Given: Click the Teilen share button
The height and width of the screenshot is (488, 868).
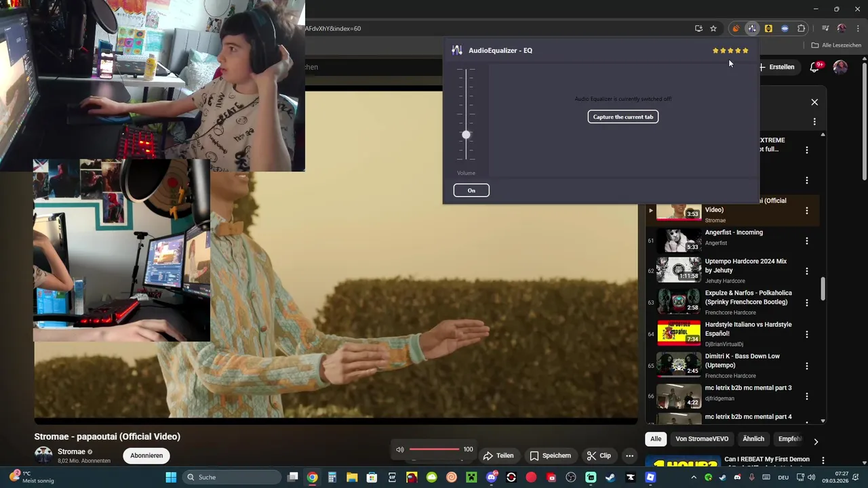Looking at the screenshot, I should coord(498,455).
